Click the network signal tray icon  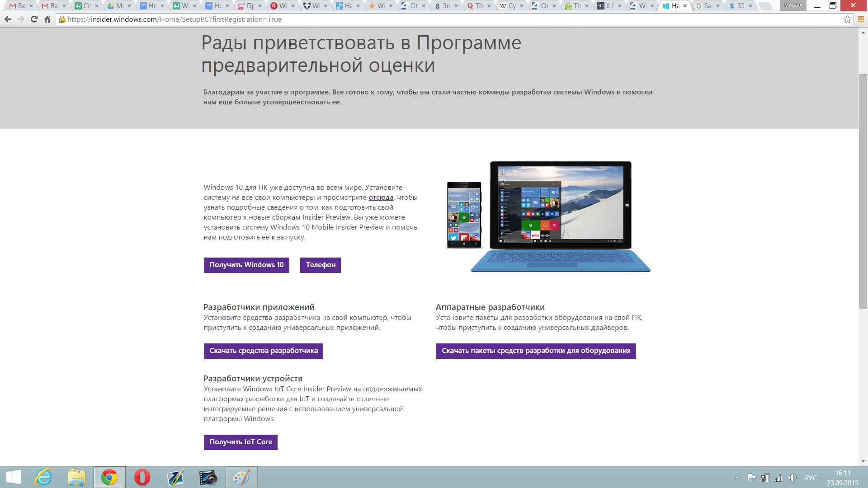coord(778,478)
